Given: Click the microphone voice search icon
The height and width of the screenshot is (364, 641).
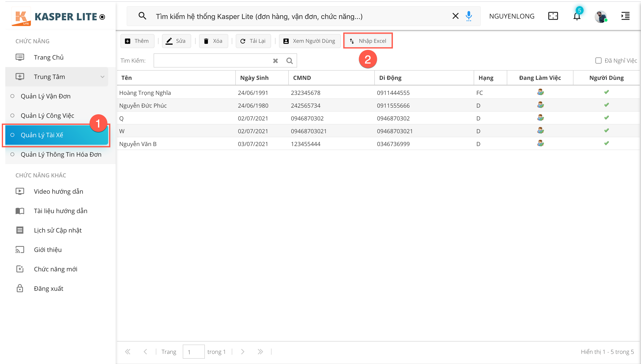Looking at the screenshot, I should (469, 16).
